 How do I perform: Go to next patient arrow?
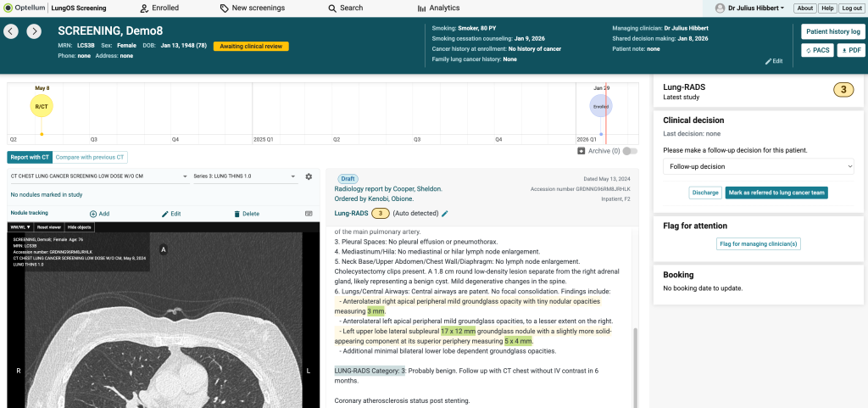(x=34, y=31)
